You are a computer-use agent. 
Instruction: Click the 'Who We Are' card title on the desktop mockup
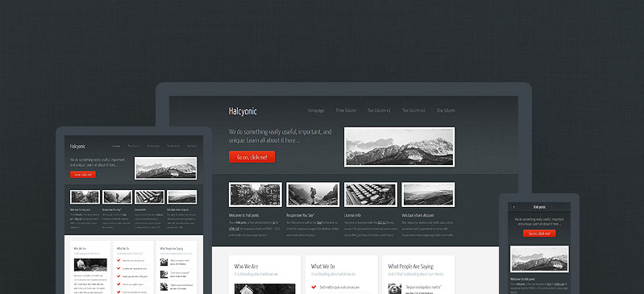coord(246,267)
